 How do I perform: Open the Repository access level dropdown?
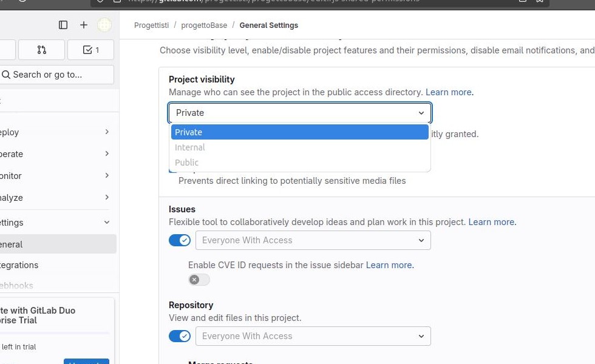pyautogui.click(x=313, y=336)
